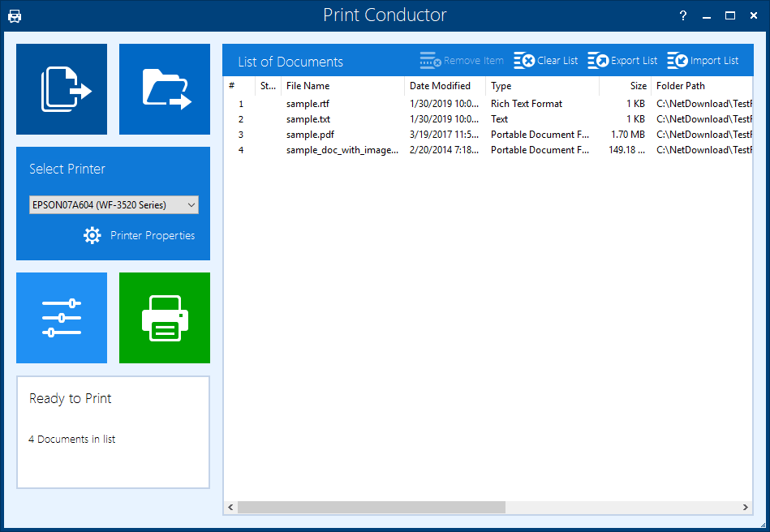Sort list by Date Modified column
The width and height of the screenshot is (770, 532).
click(x=440, y=86)
